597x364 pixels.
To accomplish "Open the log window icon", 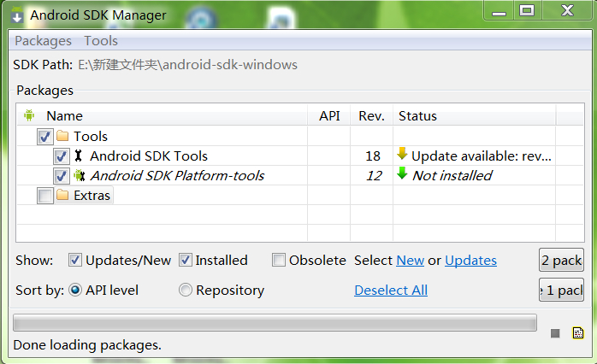I will coord(578,332).
